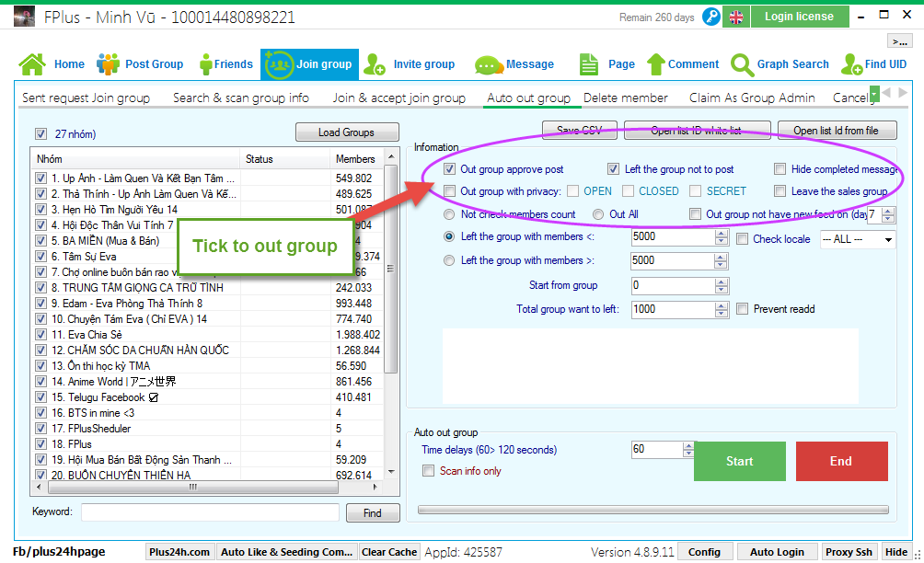Enable the Prevent readd checkbox
Image resolution: width=924 pixels, height=563 pixels.
[742, 308]
